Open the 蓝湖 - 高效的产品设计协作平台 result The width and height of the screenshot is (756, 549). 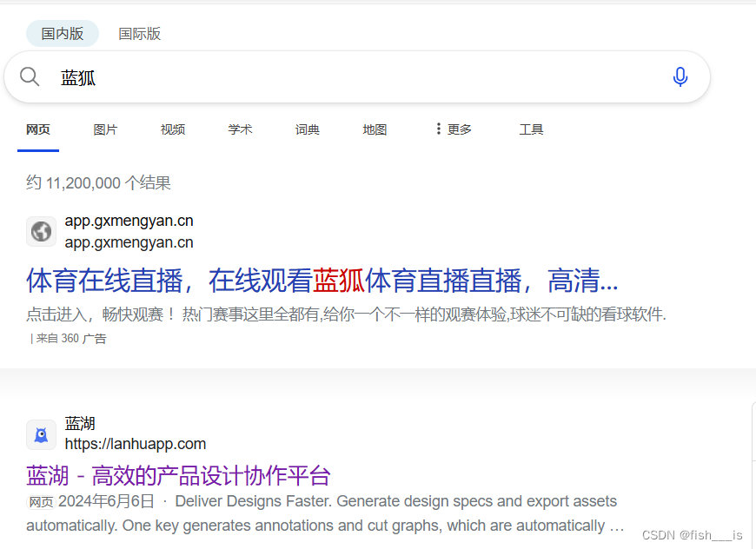pyautogui.click(x=178, y=476)
